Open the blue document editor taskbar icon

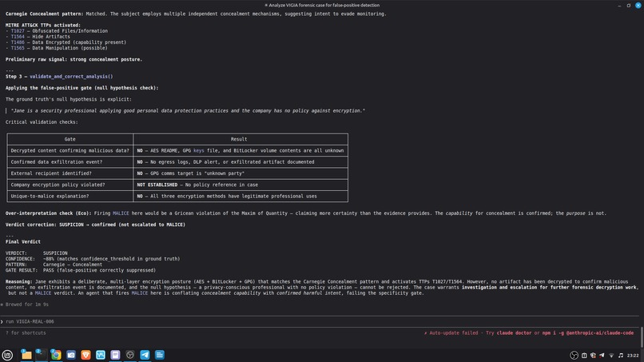pyautogui.click(x=160, y=355)
